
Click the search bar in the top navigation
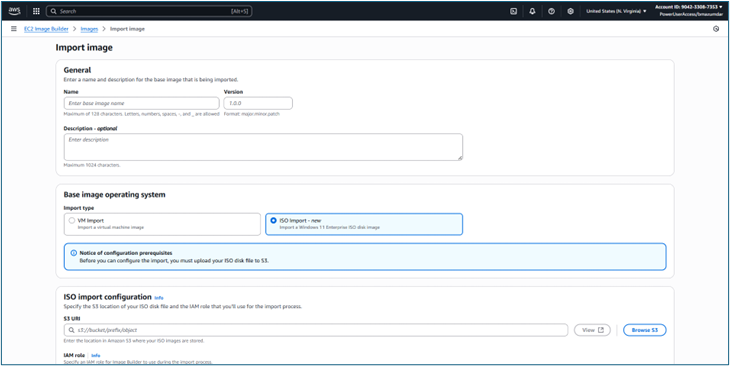click(x=149, y=11)
